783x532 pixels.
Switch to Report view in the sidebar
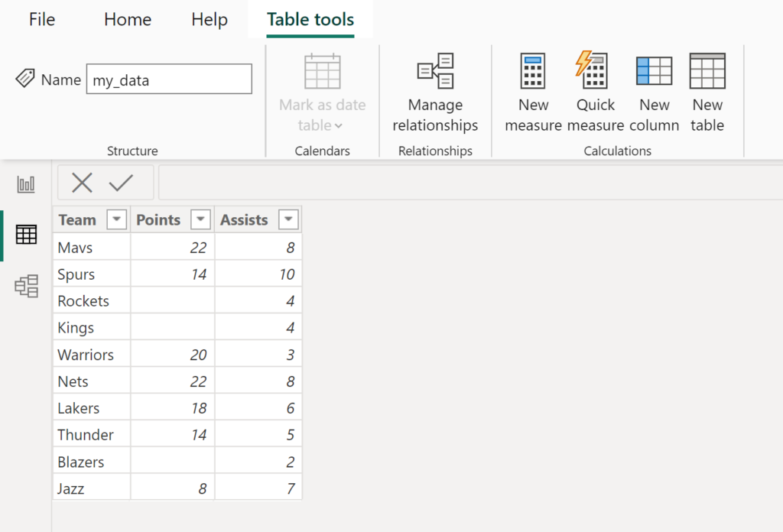[25, 183]
